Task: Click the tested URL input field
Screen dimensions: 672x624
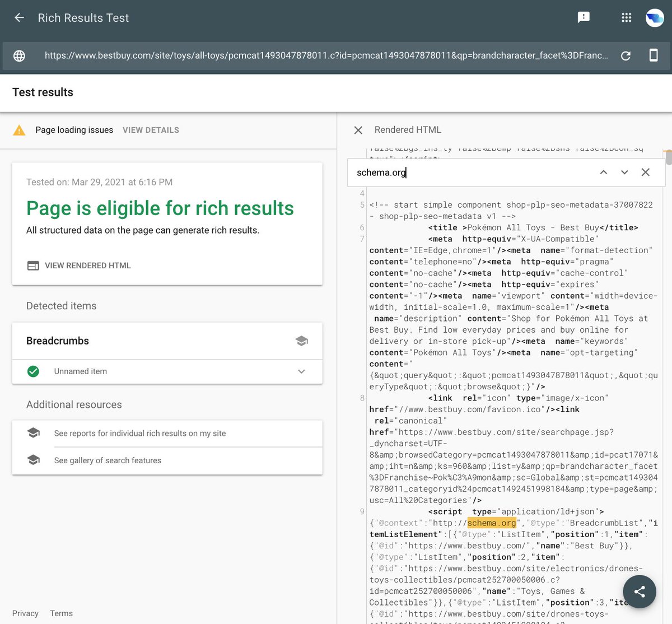Action: coord(326,55)
